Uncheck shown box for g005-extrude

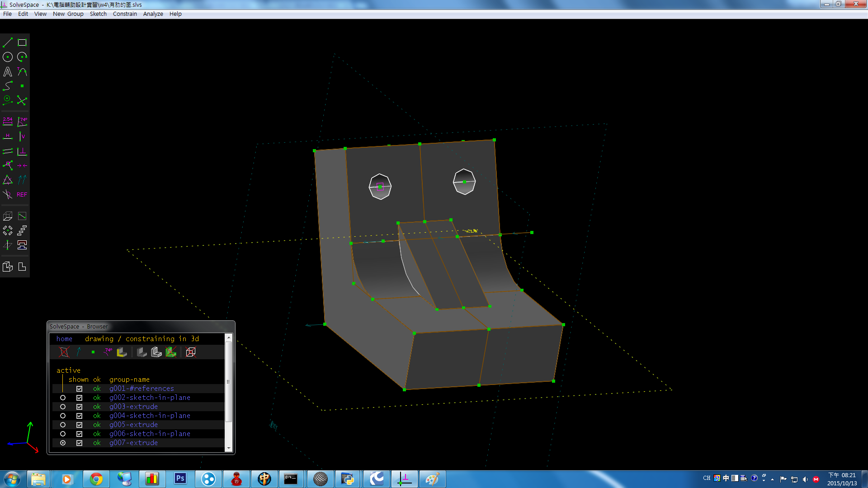pyautogui.click(x=79, y=425)
